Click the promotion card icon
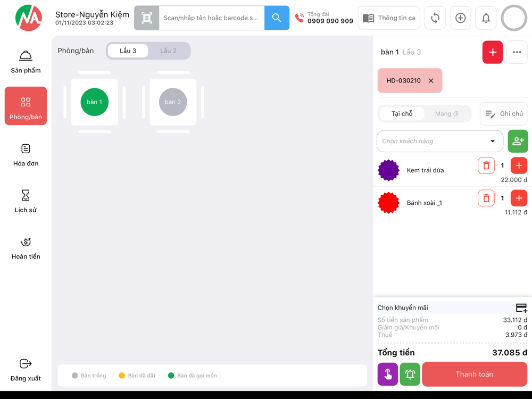Screen dimensions: 532x399 (x=521, y=307)
